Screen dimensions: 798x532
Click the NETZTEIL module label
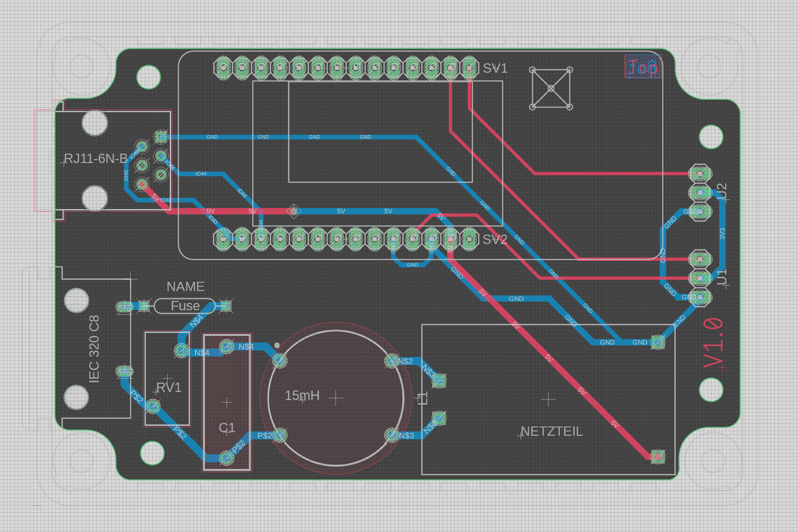(551, 431)
